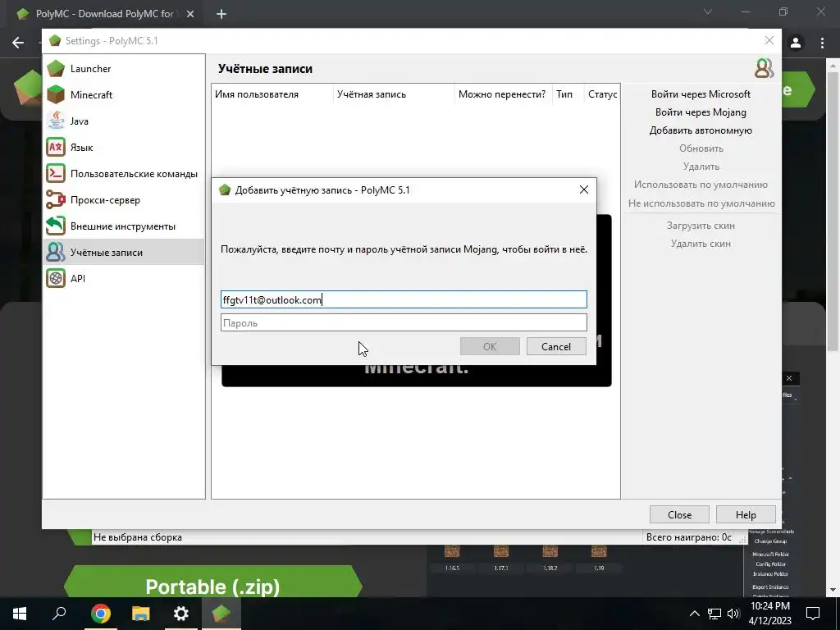The width and height of the screenshot is (840, 630).
Task: Open the volume tray icon
Action: point(733,614)
